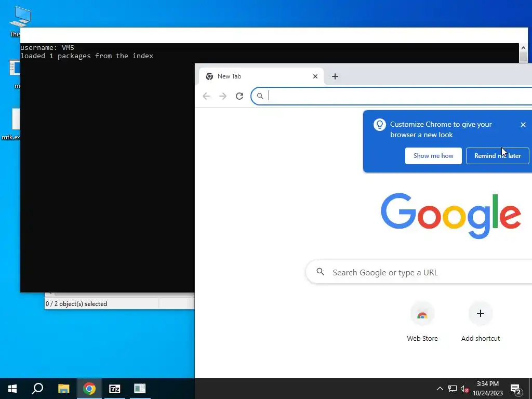Click the Add shortcut plus button
532x399 pixels.
(x=481, y=313)
